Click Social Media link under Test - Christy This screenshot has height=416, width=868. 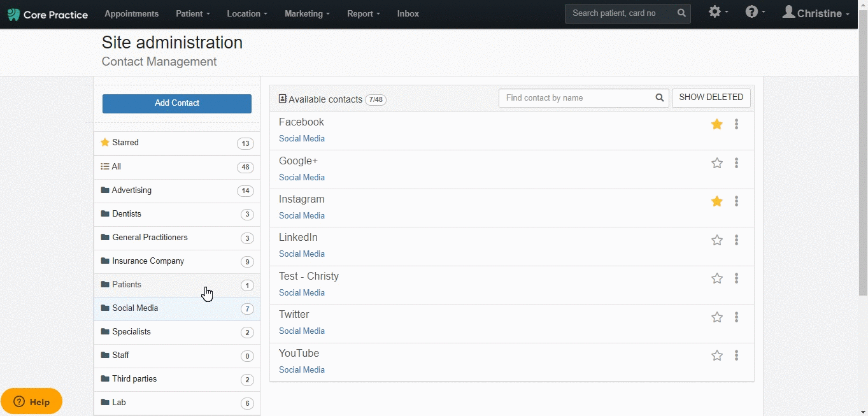pyautogui.click(x=302, y=293)
